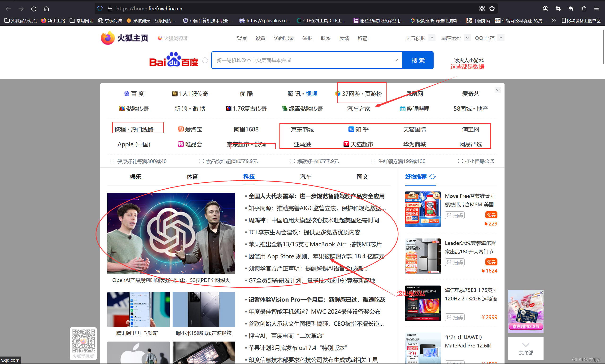Open the 爱淘宝 site link
605x364 pixels.
[x=190, y=130]
